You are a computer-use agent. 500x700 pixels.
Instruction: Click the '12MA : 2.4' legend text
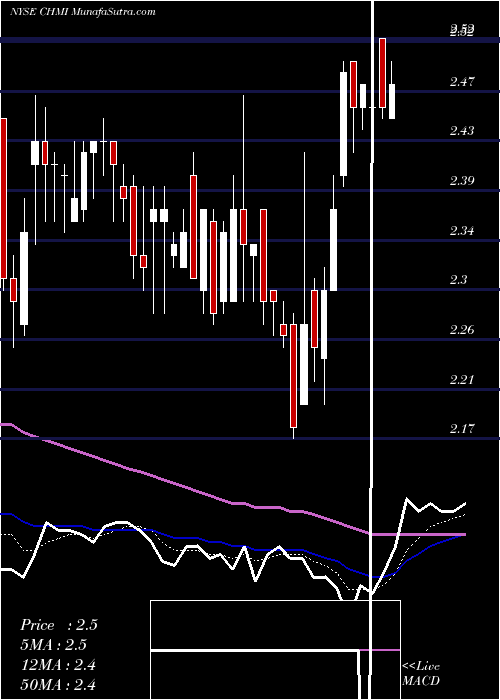(58, 665)
